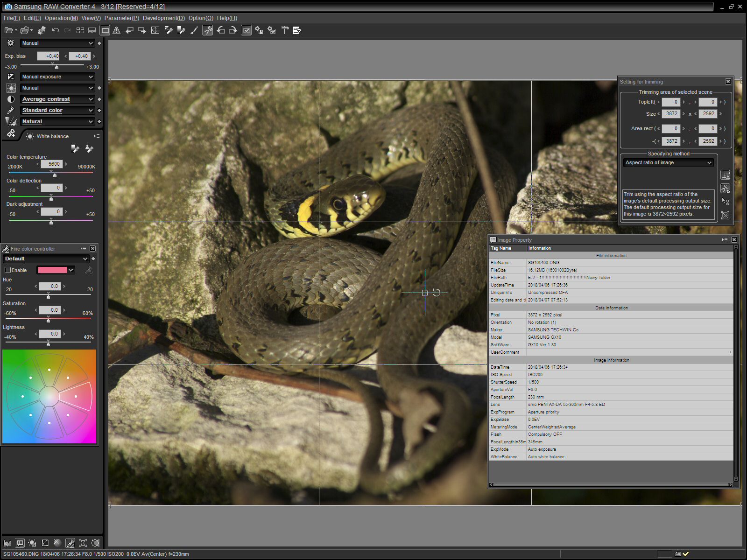Viewport: 747px width, 560px height.
Task: Select the brush tool in the toolbar
Action: (194, 30)
